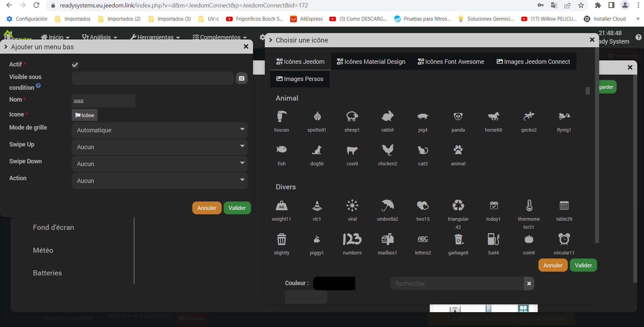Open the Herramientas menu

point(155,37)
